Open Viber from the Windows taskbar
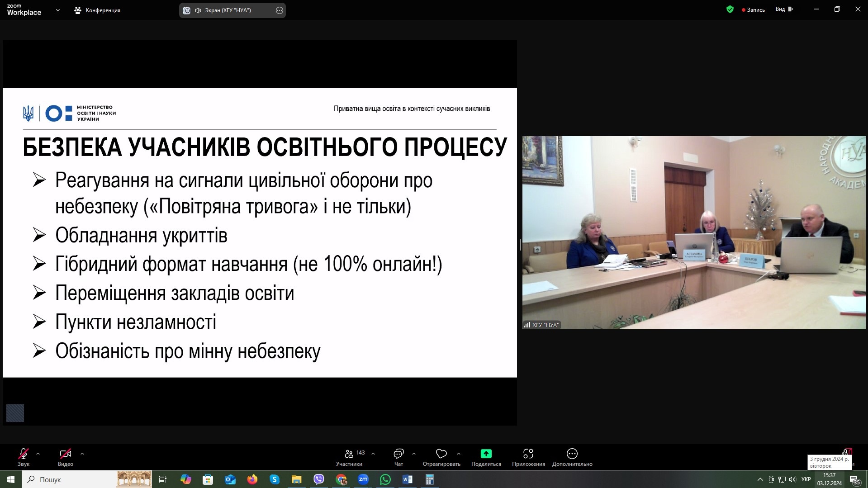This screenshot has height=488, width=868. 319,479
